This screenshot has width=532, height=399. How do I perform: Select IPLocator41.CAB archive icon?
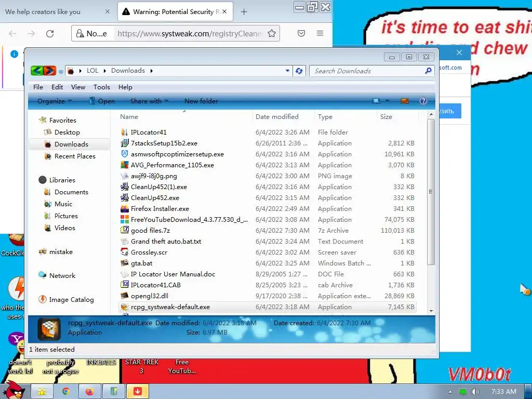click(x=125, y=285)
